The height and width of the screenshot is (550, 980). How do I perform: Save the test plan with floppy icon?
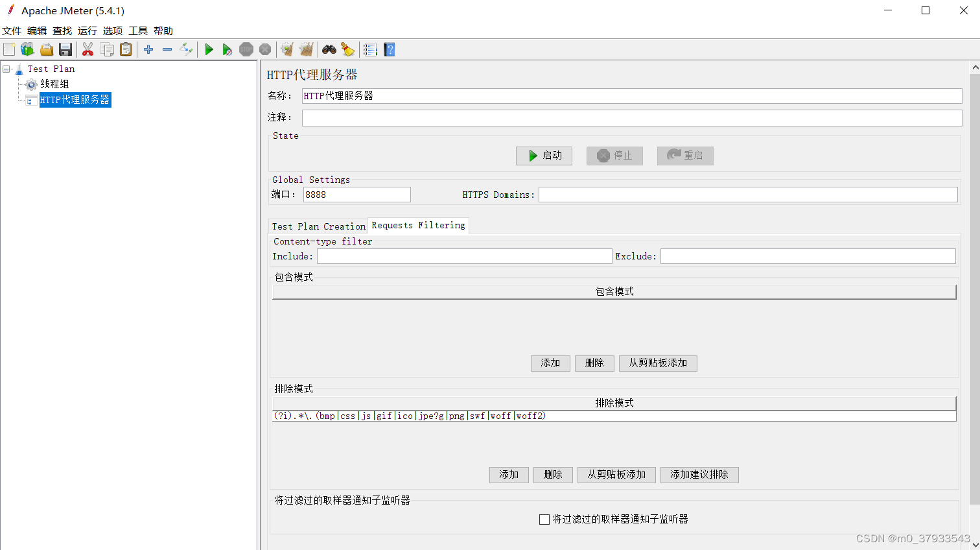point(65,49)
